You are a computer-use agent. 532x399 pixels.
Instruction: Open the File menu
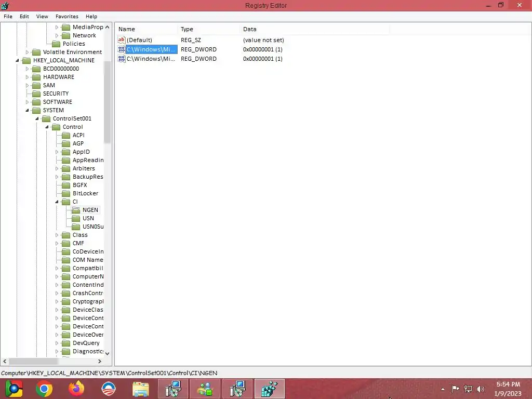[x=8, y=16]
